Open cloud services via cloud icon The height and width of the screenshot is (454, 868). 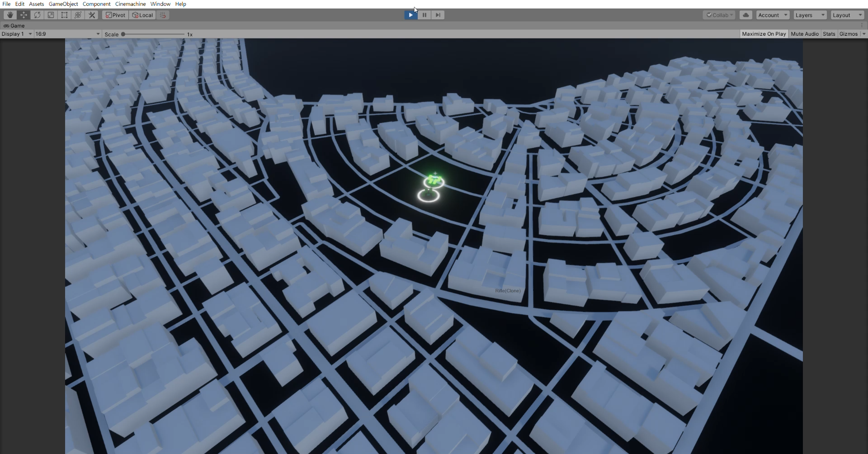(746, 15)
